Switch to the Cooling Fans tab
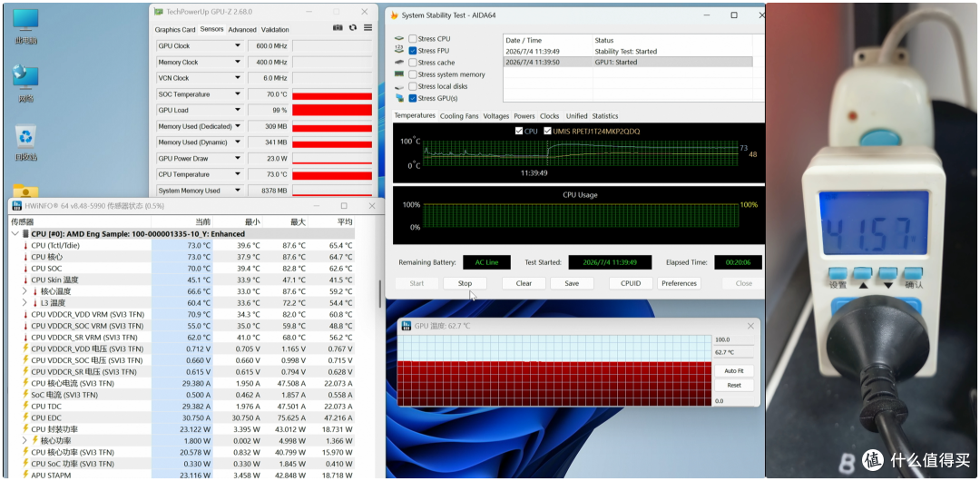The width and height of the screenshot is (980, 481). pyautogui.click(x=459, y=116)
